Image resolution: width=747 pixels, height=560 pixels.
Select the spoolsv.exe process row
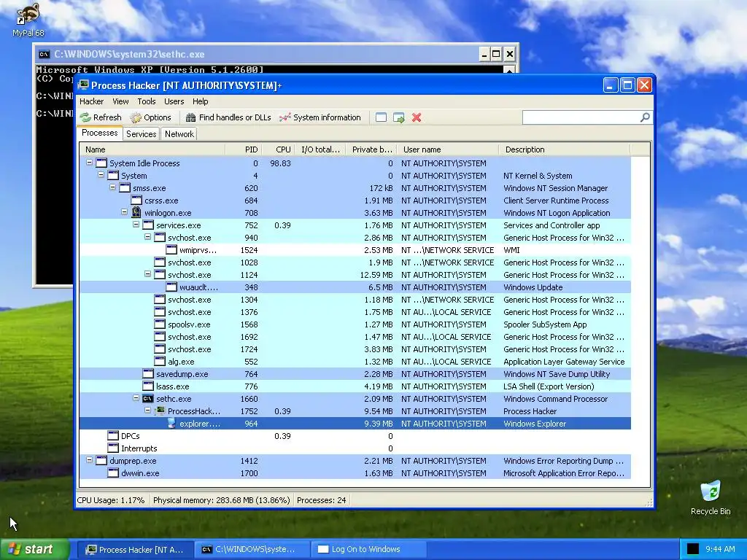click(355, 324)
